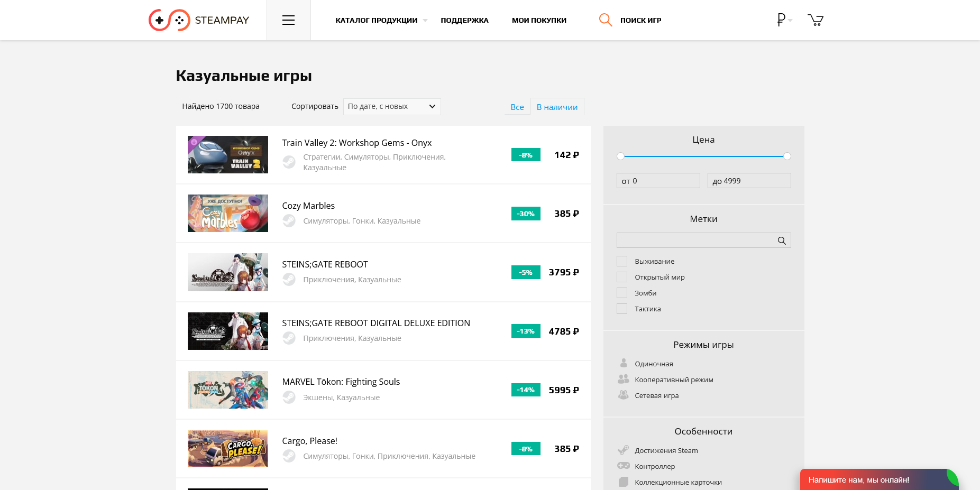Viewport: 980px width, 490px height.
Task: Open Поддержка page
Action: point(464,20)
